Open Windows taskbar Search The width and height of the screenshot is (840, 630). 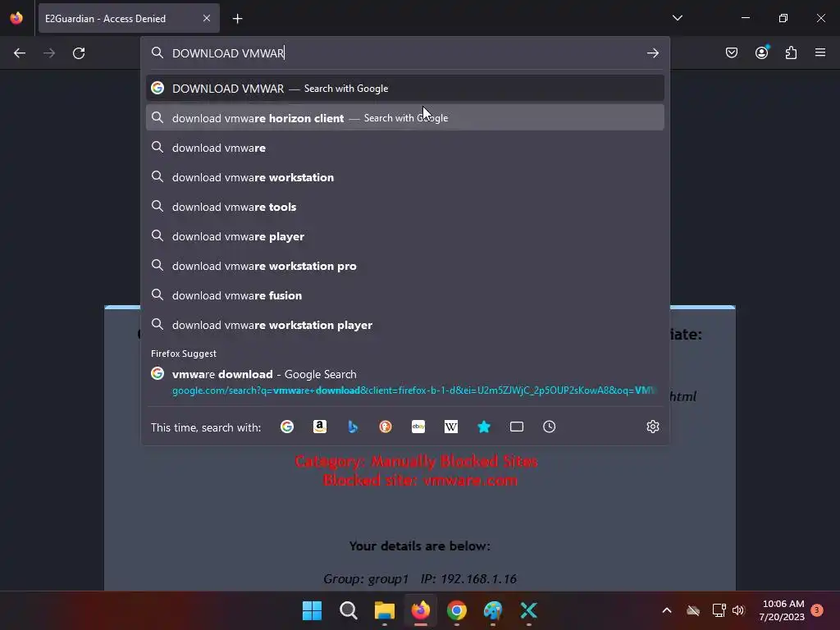click(x=348, y=610)
